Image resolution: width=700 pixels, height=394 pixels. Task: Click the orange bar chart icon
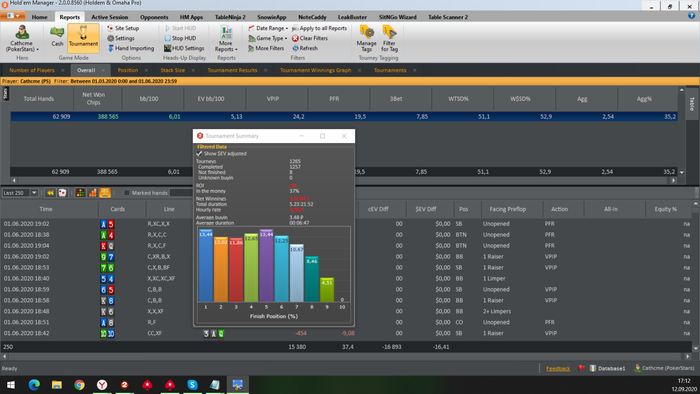tap(92, 193)
